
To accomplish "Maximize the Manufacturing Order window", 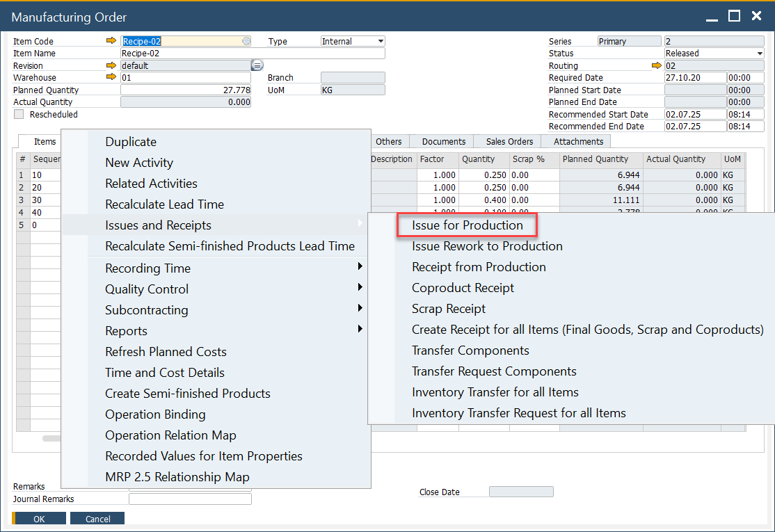I will coord(734,16).
